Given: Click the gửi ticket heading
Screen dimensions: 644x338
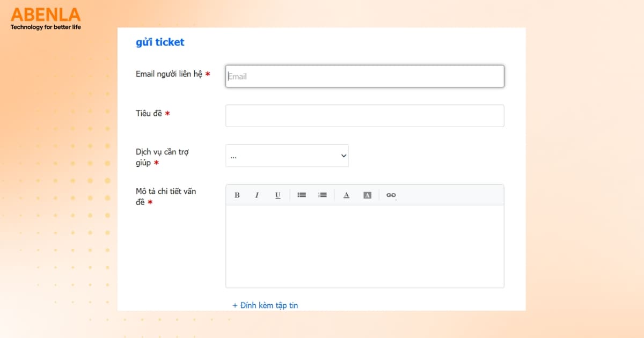Looking at the screenshot, I should point(160,42).
